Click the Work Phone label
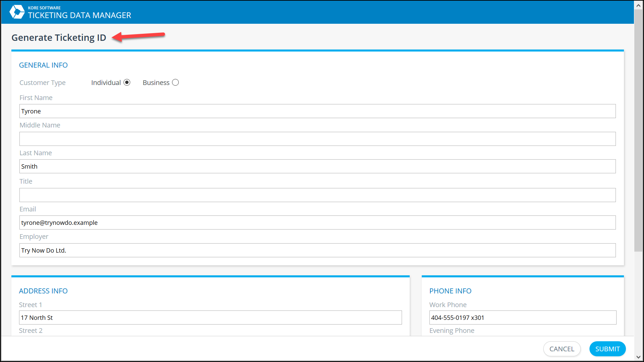 point(448,305)
